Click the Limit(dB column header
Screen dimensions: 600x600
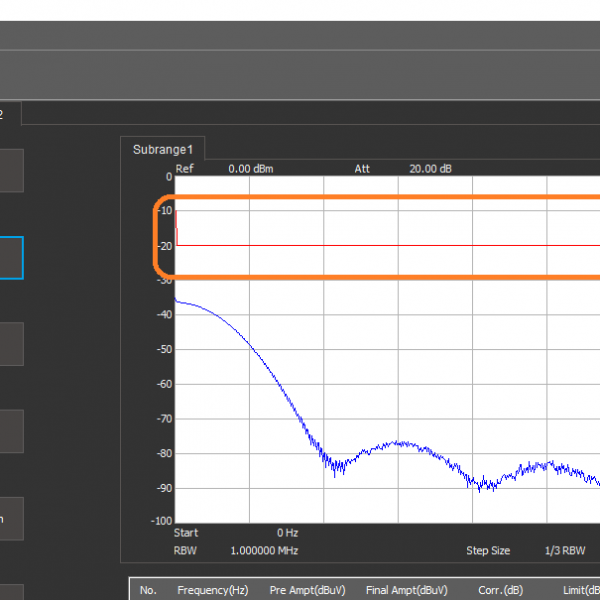tap(580, 590)
